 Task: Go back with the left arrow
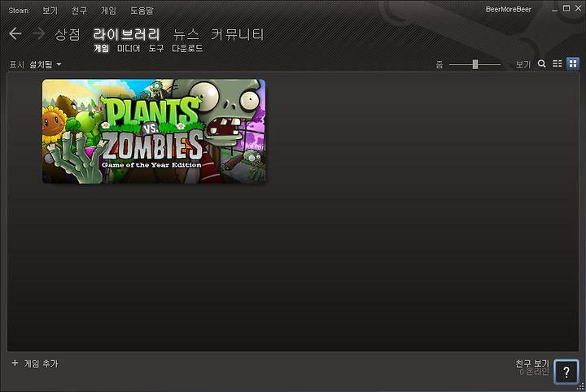(15, 33)
